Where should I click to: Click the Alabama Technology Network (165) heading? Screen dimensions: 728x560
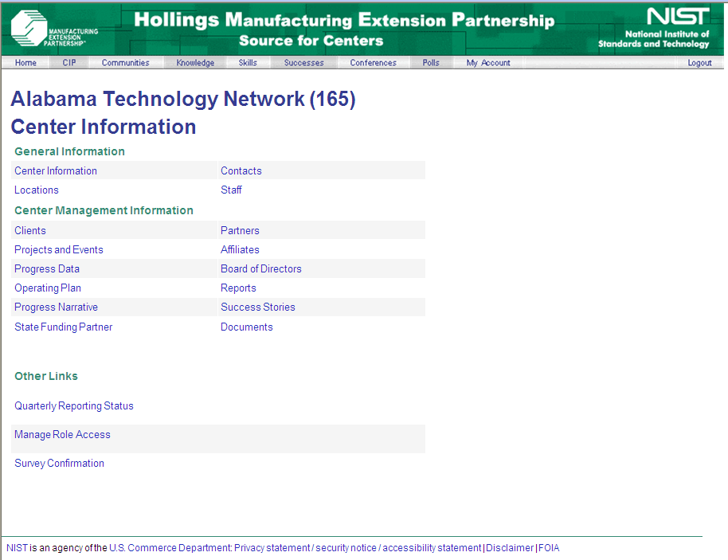point(183,100)
